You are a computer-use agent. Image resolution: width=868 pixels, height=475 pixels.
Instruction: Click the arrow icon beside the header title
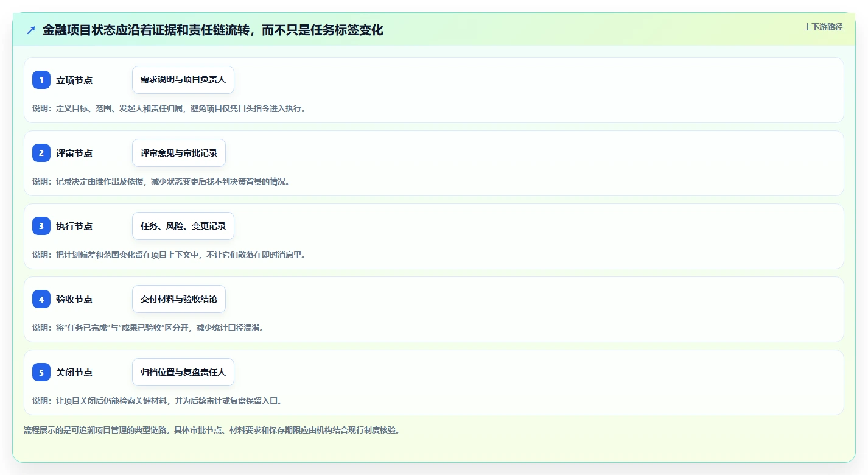pos(31,30)
